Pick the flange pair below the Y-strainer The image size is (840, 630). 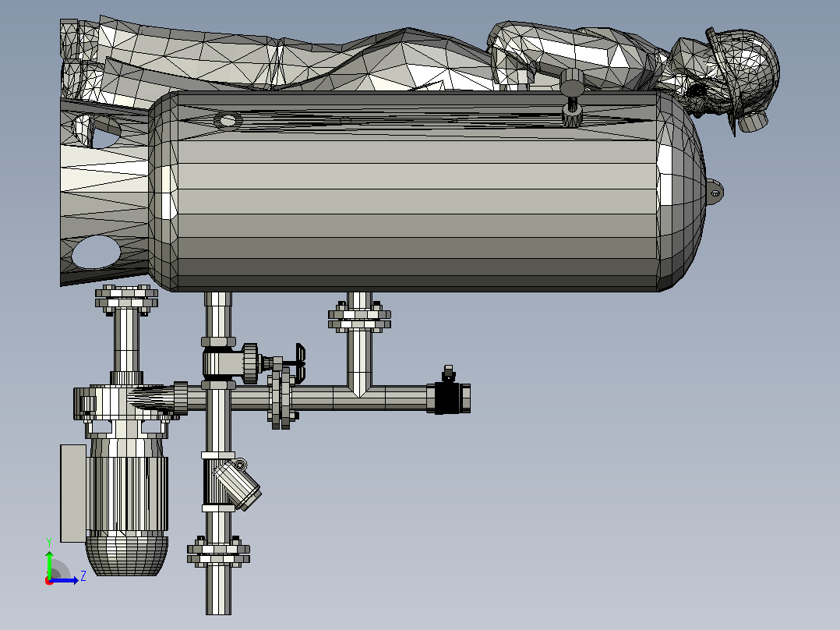[x=218, y=552]
